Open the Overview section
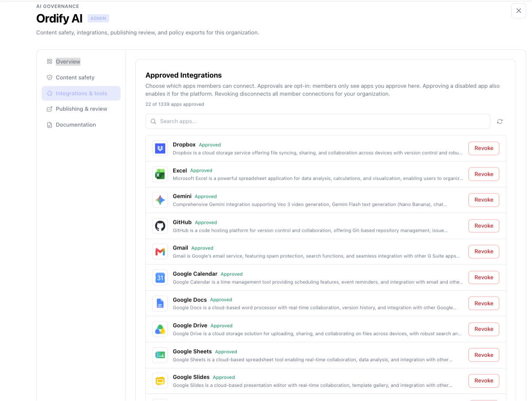532x401 pixels. [x=81, y=62]
